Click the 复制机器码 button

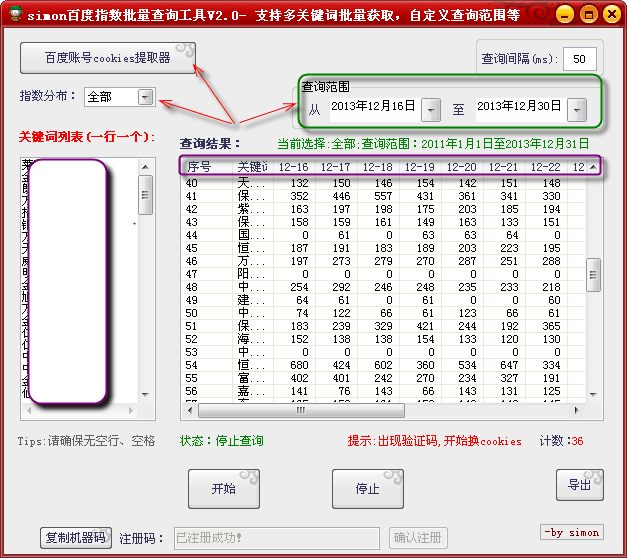click(76, 537)
